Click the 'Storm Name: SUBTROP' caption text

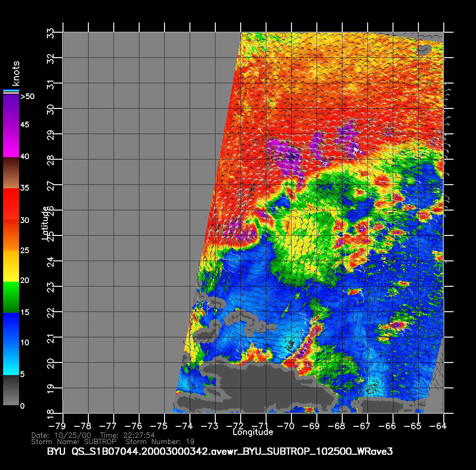pos(74,442)
